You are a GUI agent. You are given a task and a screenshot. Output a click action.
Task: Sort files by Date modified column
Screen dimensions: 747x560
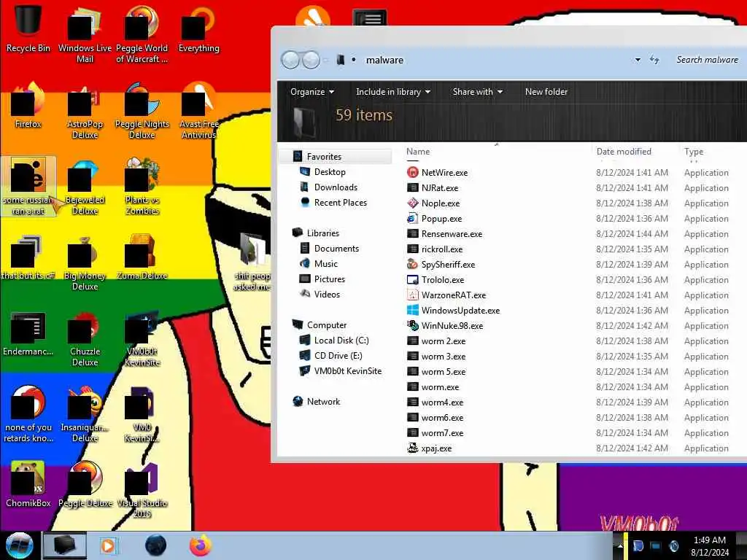point(624,152)
